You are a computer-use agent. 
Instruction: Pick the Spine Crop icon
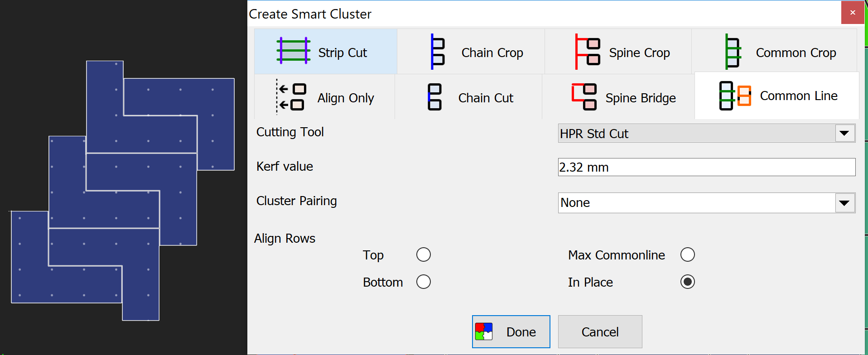pos(588,52)
